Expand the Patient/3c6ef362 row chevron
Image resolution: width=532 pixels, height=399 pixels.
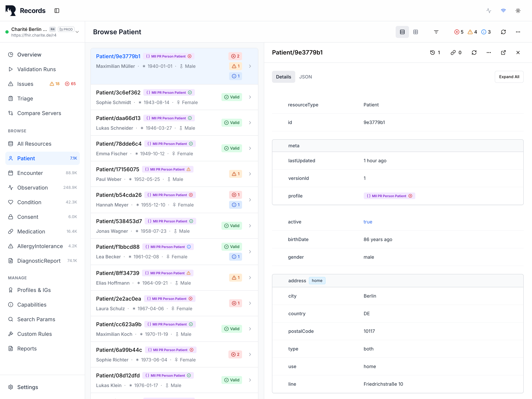click(x=250, y=97)
